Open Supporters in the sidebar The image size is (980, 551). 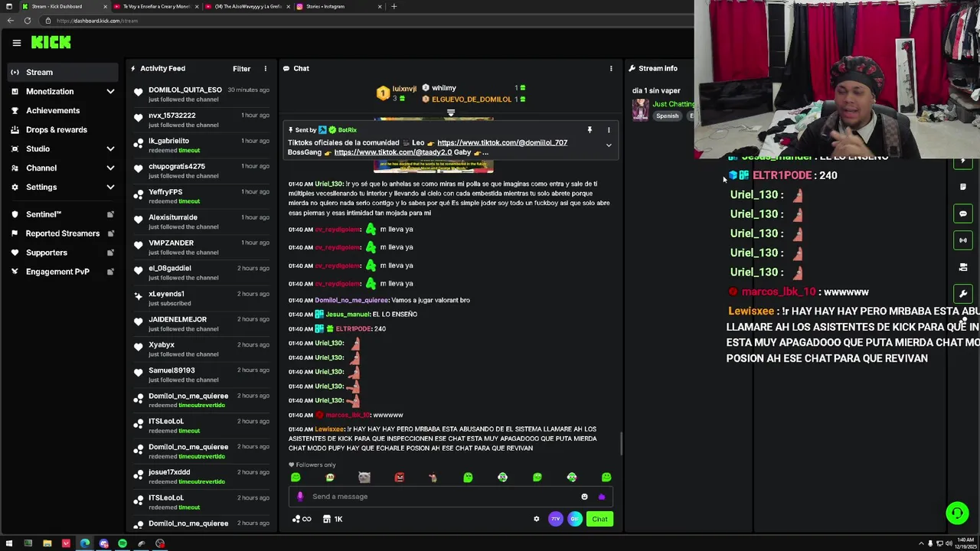pos(64,253)
